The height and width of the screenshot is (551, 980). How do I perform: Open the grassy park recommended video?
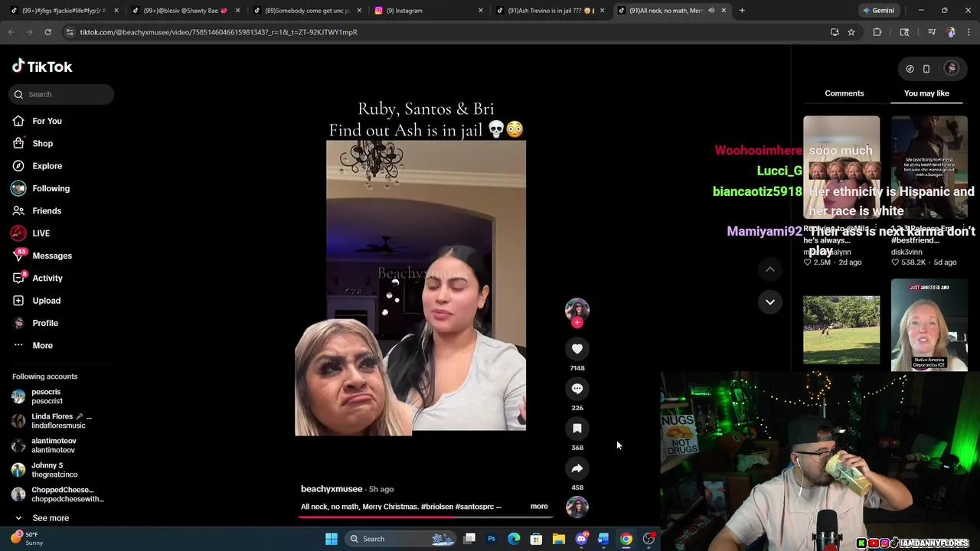841,330
